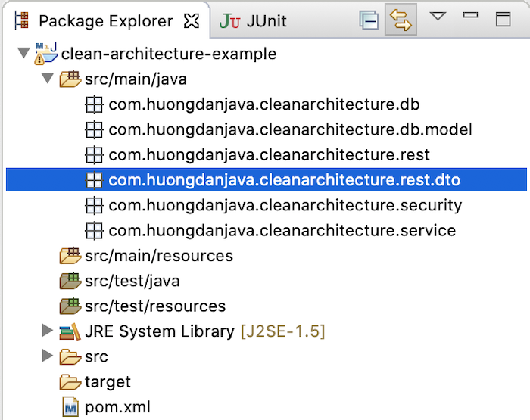Collapse the src/main/java source folder
This screenshot has width=530, height=420.
point(48,78)
